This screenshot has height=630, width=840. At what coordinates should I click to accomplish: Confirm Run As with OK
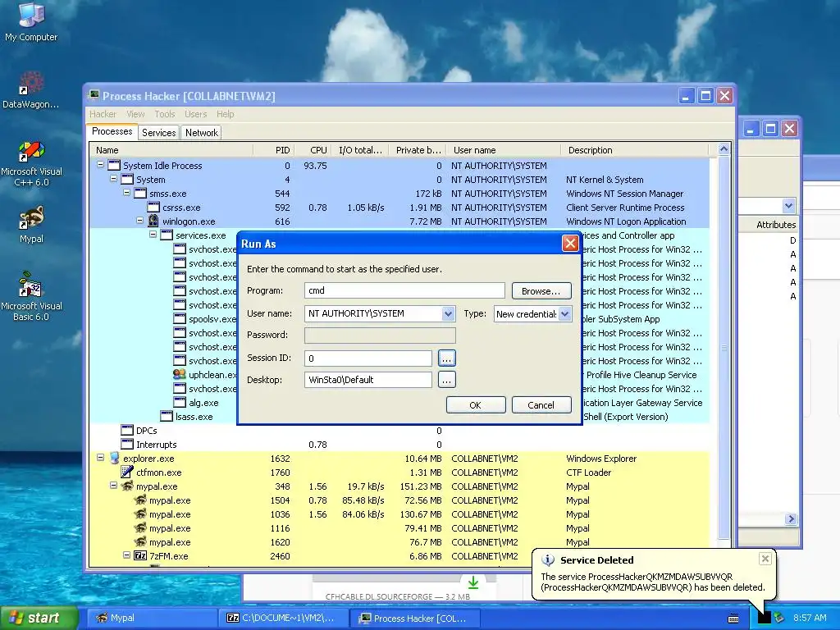475,405
